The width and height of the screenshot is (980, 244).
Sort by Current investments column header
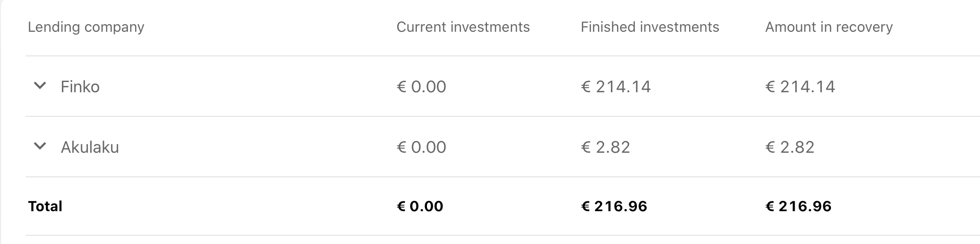[x=463, y=27]
